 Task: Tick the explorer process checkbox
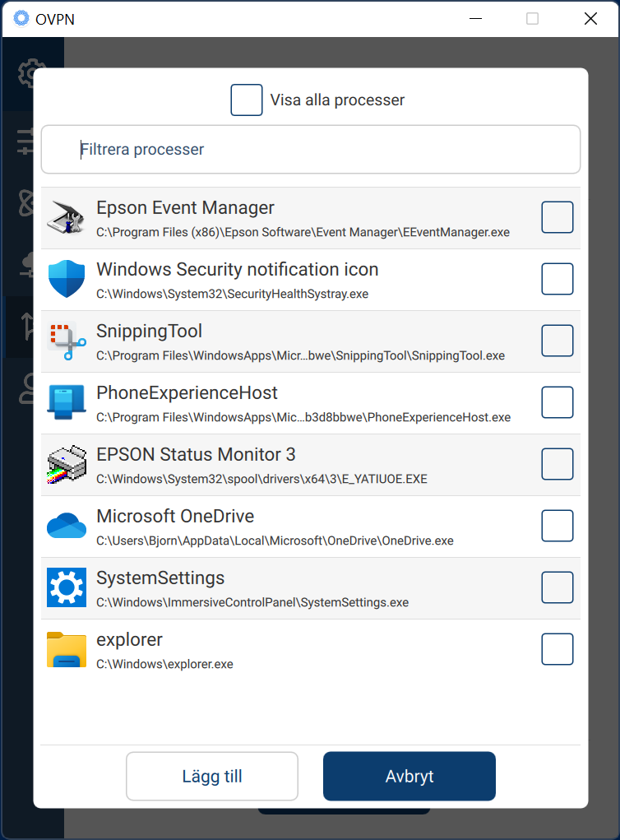coord(557,649)
